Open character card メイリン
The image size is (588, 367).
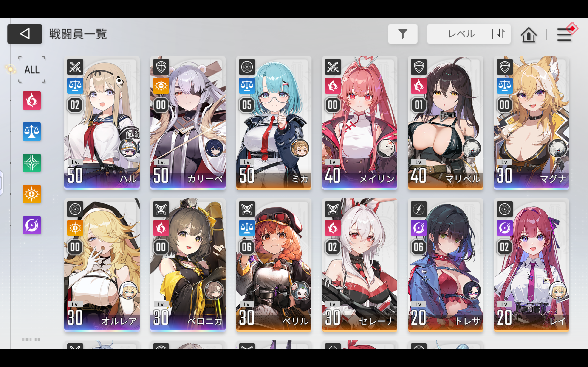click(360, 123)
